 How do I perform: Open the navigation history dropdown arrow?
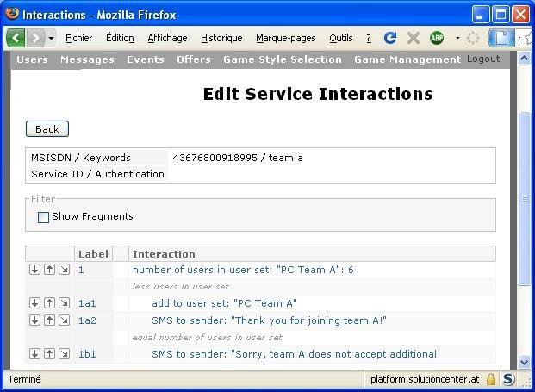(x=51, y=39)
